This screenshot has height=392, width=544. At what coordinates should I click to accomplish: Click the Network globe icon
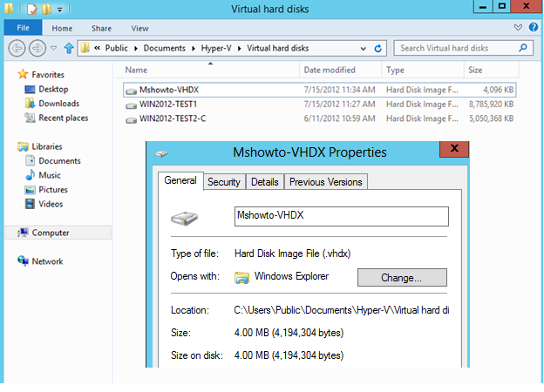23,260
